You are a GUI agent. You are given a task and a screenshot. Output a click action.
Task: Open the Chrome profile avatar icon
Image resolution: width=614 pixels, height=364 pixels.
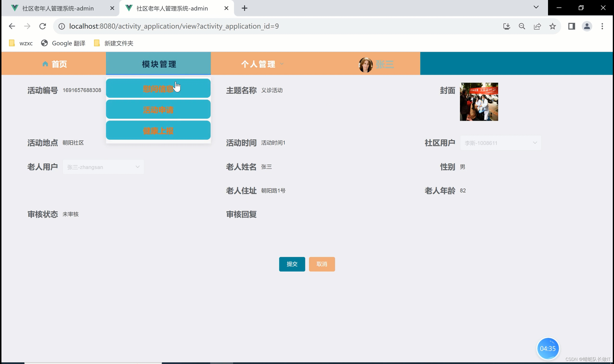click(587, 26)
